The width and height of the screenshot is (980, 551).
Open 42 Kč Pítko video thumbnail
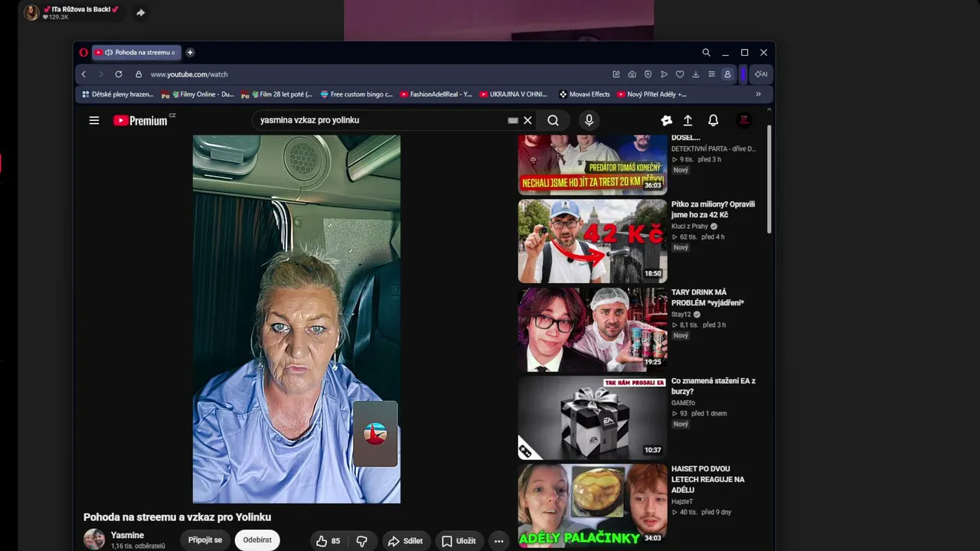(x=593, y=241)
